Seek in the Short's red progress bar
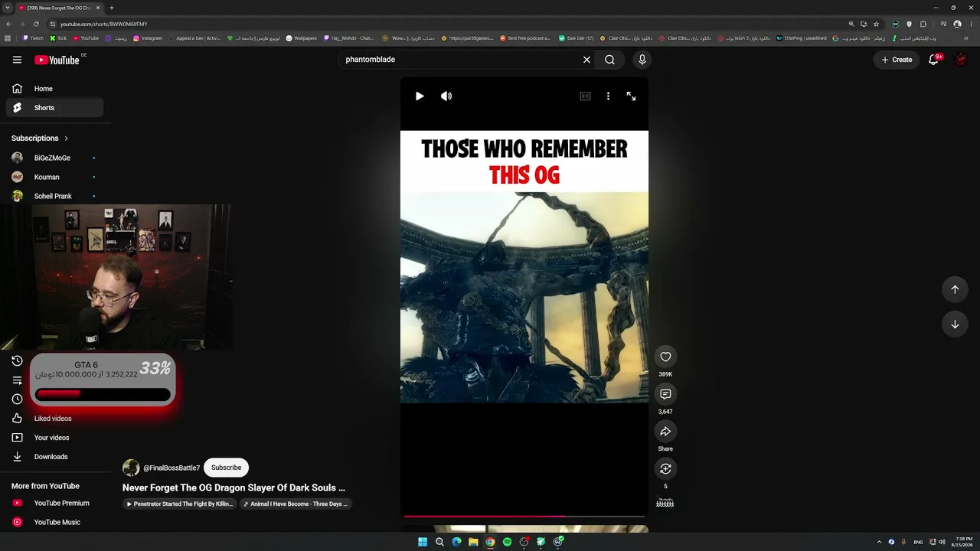Image resolution: width=980 pixels, height=551 pixels. 524,517
